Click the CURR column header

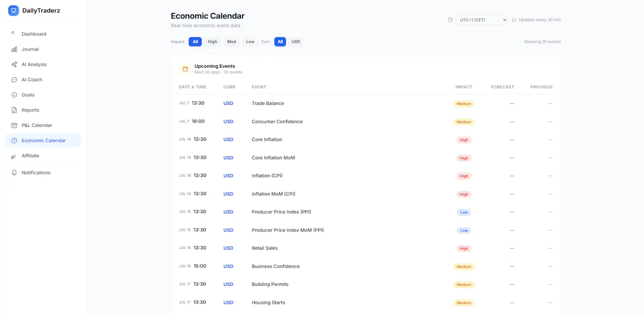pyautogui.click(x=229, y=87)
